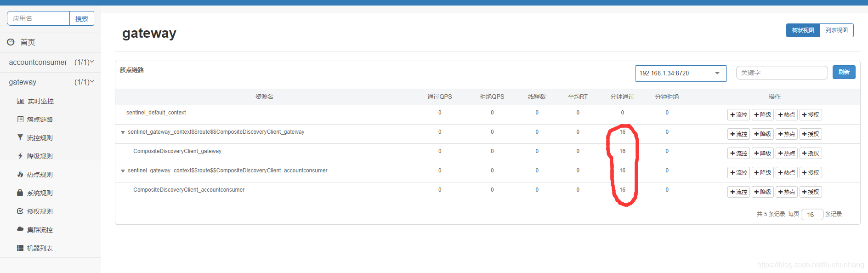Select the sentinel_default_context resource name

[156, 113]
